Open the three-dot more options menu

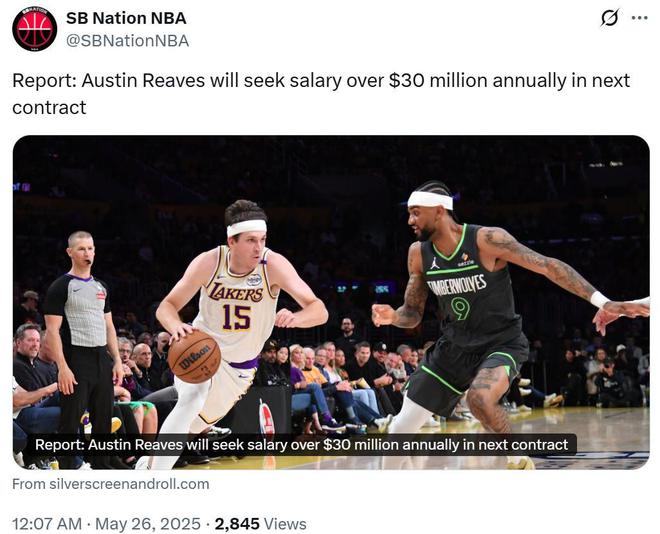(640, 19)
